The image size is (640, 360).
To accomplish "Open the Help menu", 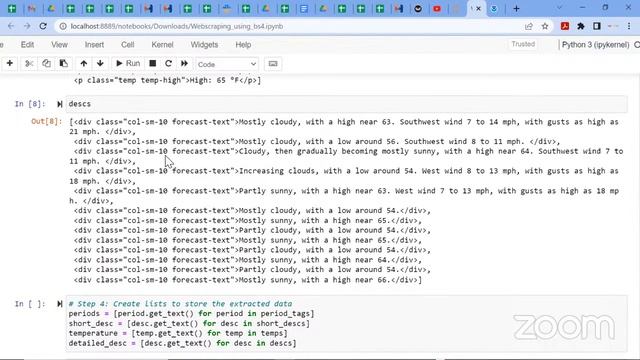I will coord(243,45).
